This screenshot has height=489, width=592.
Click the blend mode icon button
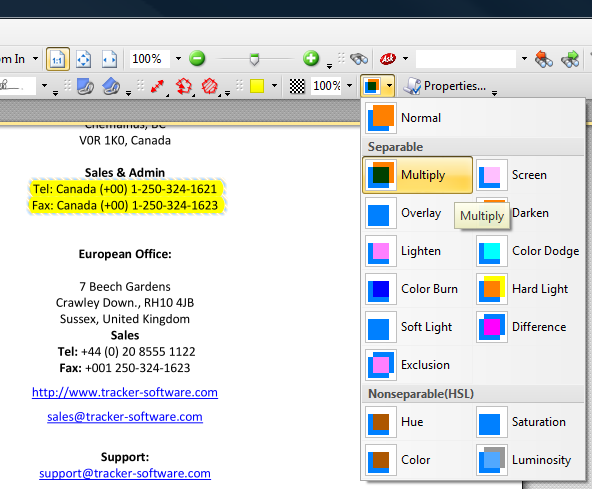[x=372, y=86]
